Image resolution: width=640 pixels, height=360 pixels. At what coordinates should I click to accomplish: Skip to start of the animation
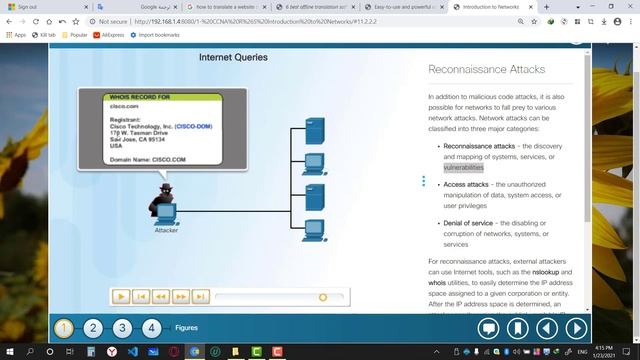coord(141,297)
